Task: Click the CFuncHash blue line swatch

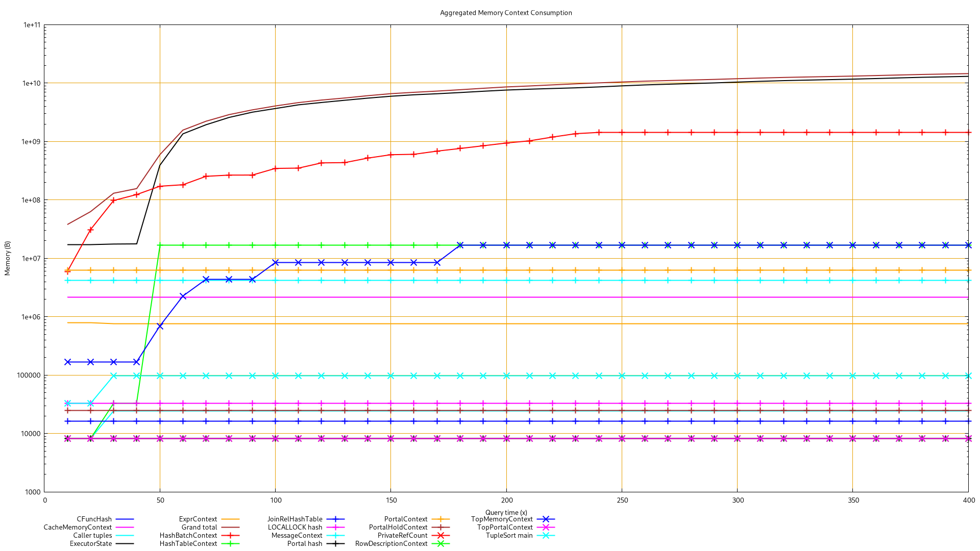Action: [125, 519]
